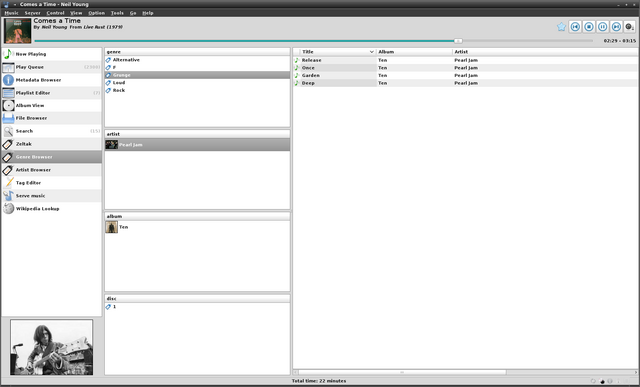Click the Total time: 22 minutes status text
This screenshot has width=640, height=387.
(319, 381)
